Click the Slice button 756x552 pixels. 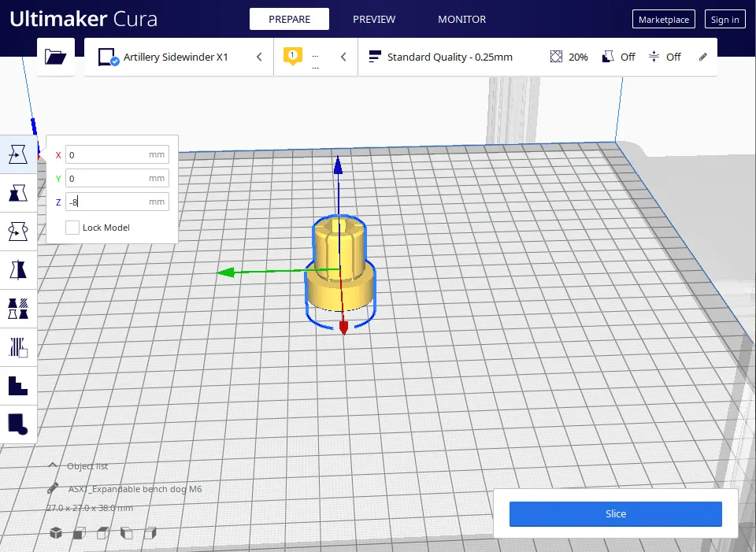[615, 513]
